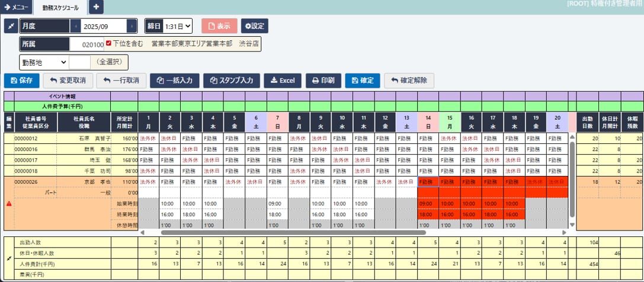Click the collapse arrows icon beside summary table
This screenshot has height=282, width=644.
click(x=9, y=259)
